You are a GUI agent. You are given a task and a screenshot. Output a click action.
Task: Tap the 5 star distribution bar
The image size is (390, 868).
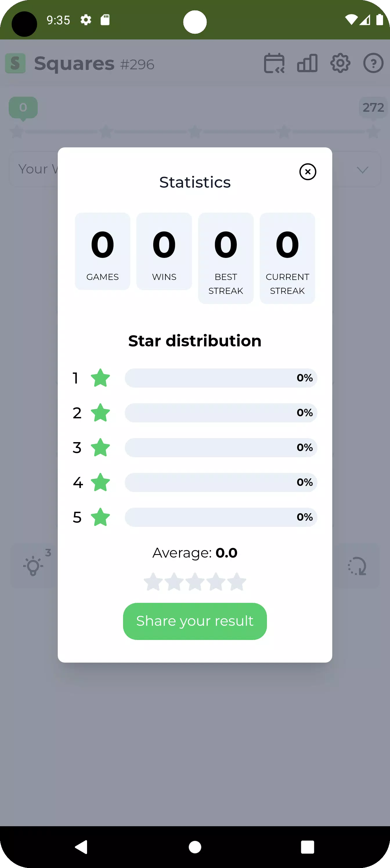pyautogui.click(x=221, y=517)
